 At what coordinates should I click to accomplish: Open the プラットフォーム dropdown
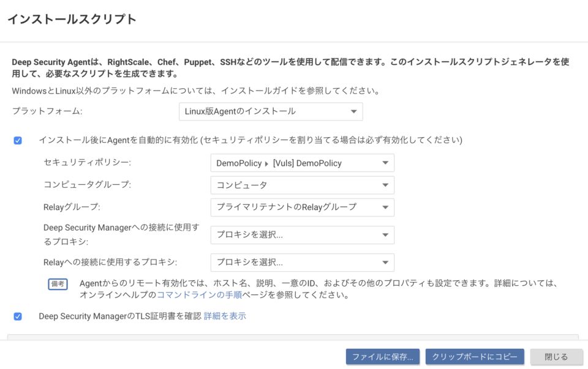[270, 111]
